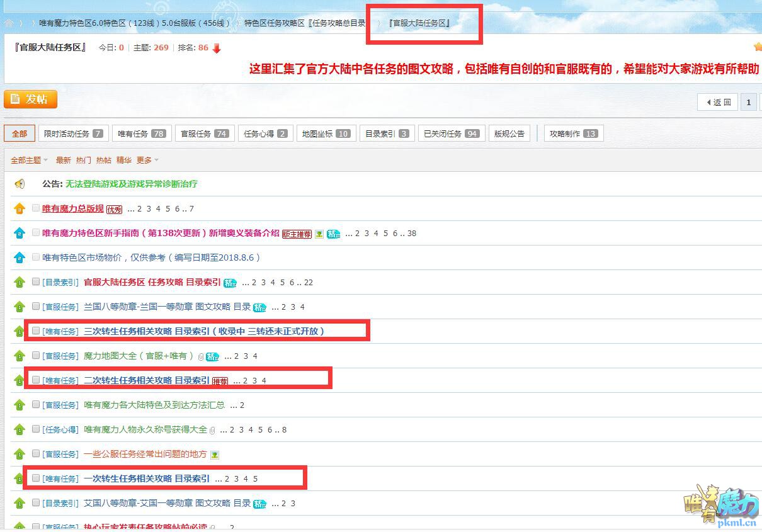Click the speaker announcement icon

(20, 184)
